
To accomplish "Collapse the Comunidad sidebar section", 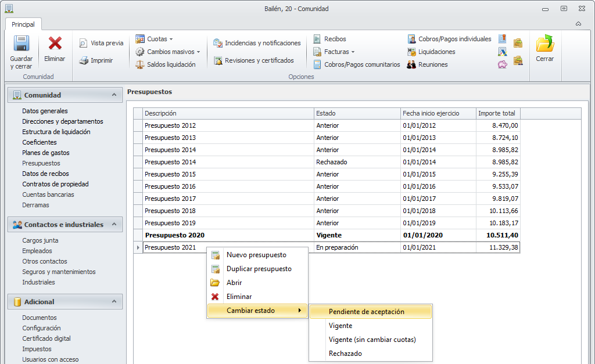I will point(114,95).
